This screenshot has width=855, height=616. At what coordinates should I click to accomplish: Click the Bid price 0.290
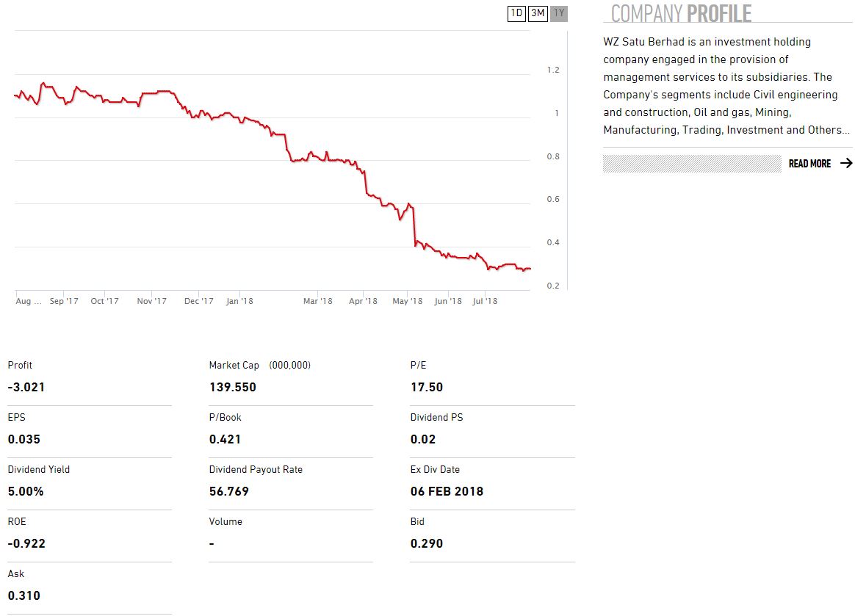click(427, 543)
